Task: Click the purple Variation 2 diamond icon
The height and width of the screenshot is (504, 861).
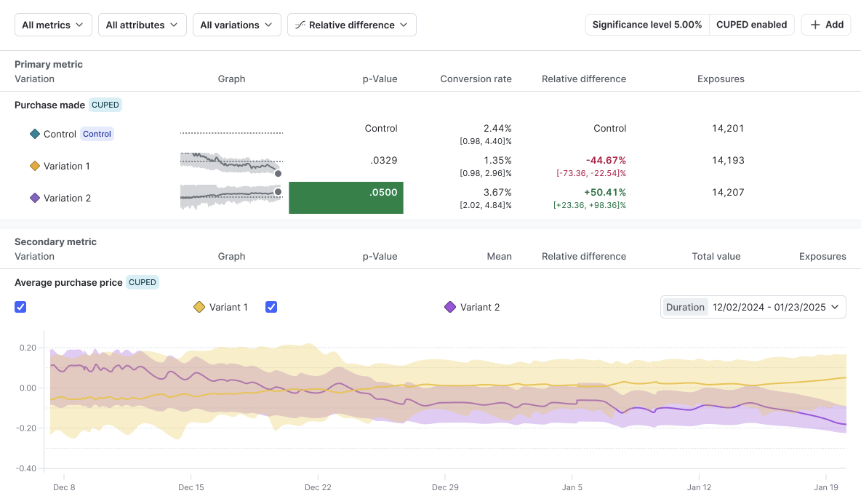Action: pos(35,198)
